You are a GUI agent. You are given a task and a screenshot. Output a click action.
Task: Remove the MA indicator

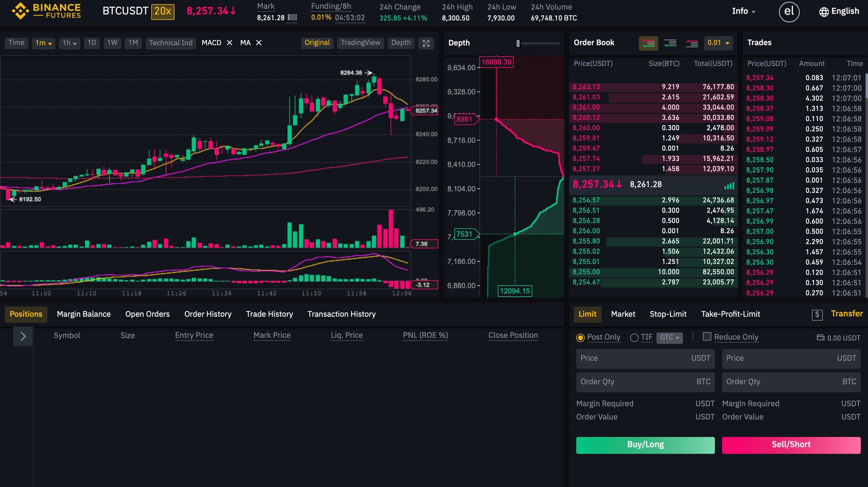tap(259, 43)
